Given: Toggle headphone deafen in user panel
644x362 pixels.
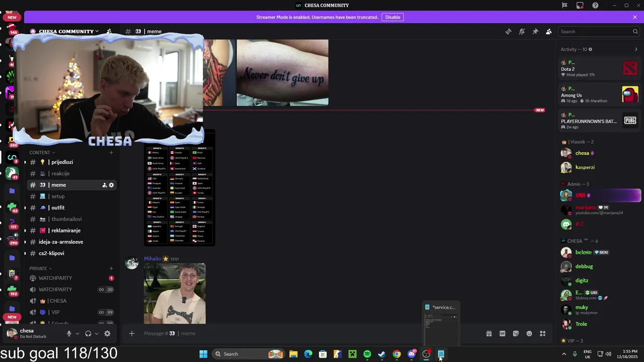Looking at the screenshot, I should point(88,333).
